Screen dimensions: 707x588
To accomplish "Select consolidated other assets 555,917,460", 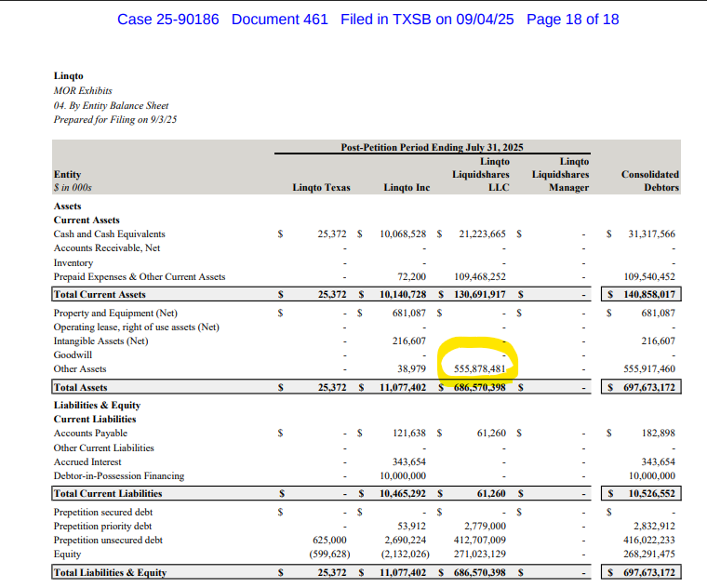I will (x=649, y=368).
